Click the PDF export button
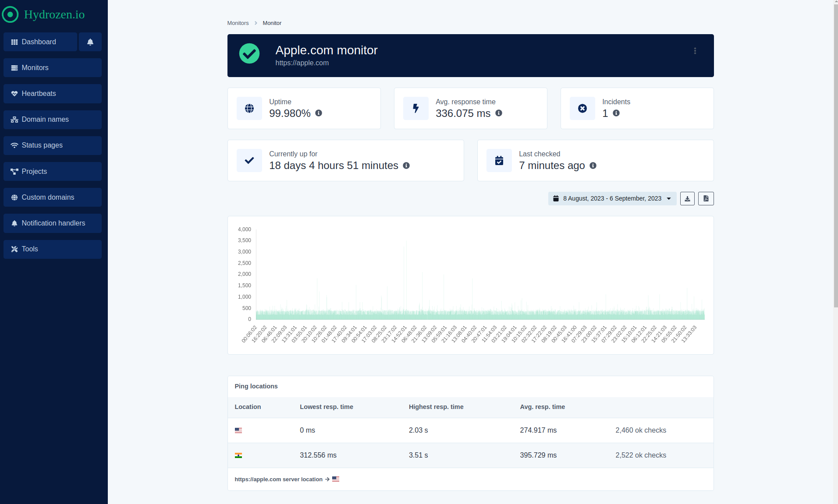The image size is (838, 504). pos(706,198)
